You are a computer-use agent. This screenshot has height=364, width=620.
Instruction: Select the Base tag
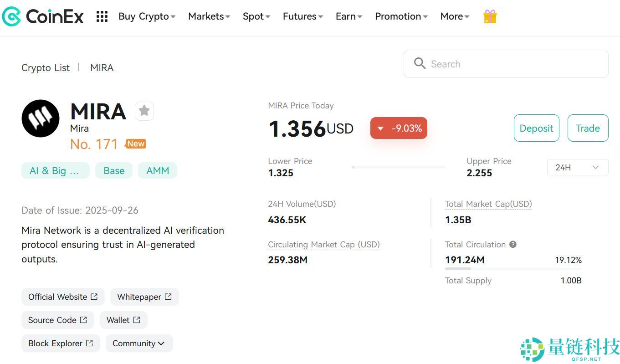tap(114, 170)
